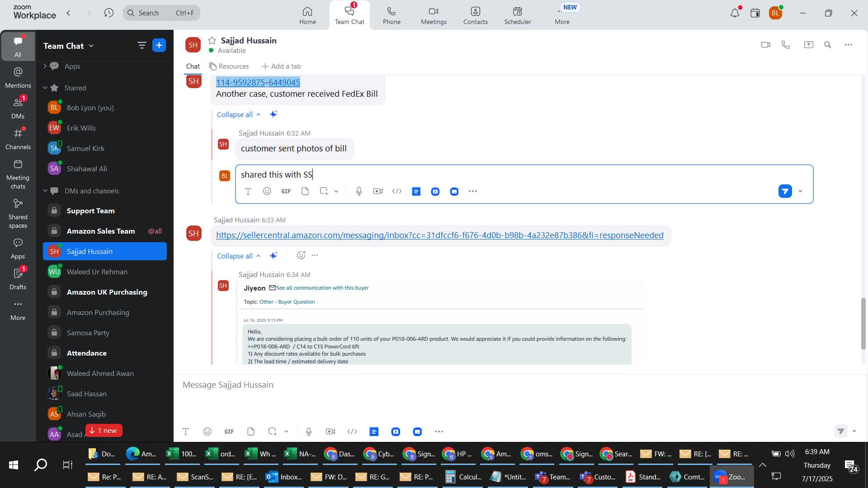Click Add a tab

click(281, 66)
